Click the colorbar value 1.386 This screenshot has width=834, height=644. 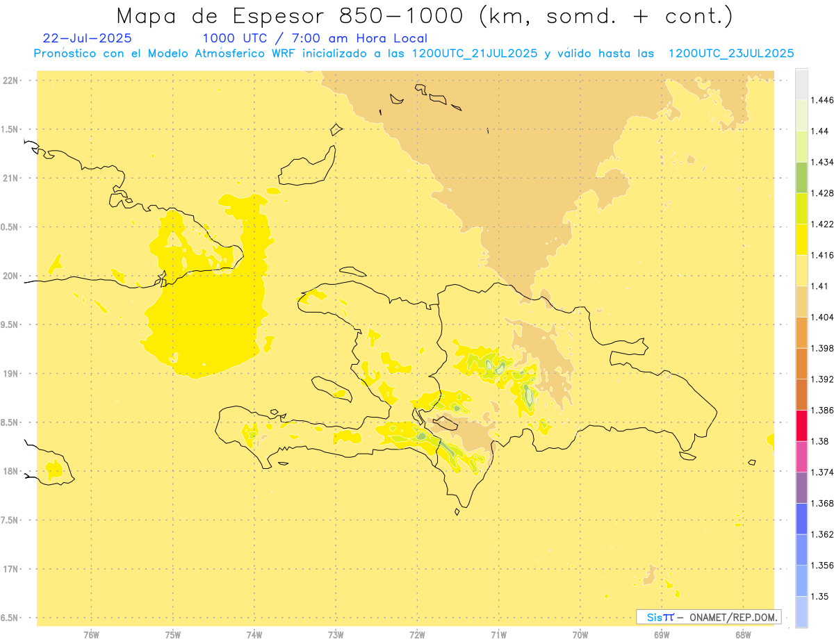coord(822,411)
